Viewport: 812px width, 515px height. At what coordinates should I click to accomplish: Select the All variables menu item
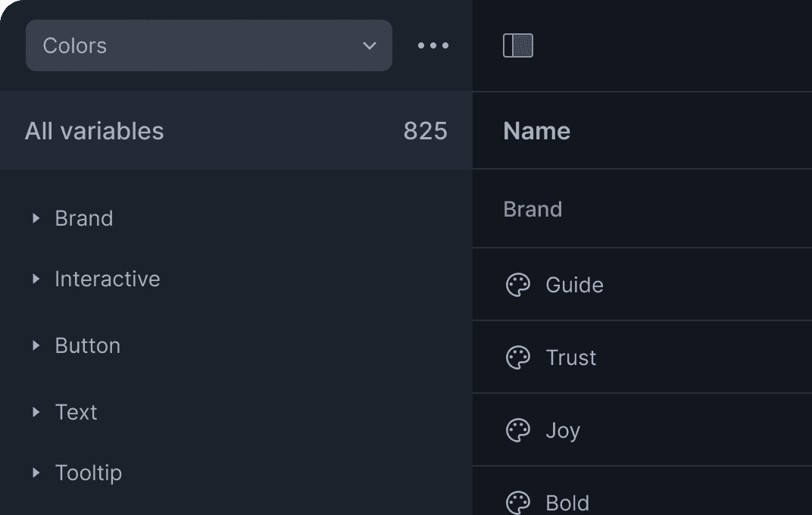[94, 130]
